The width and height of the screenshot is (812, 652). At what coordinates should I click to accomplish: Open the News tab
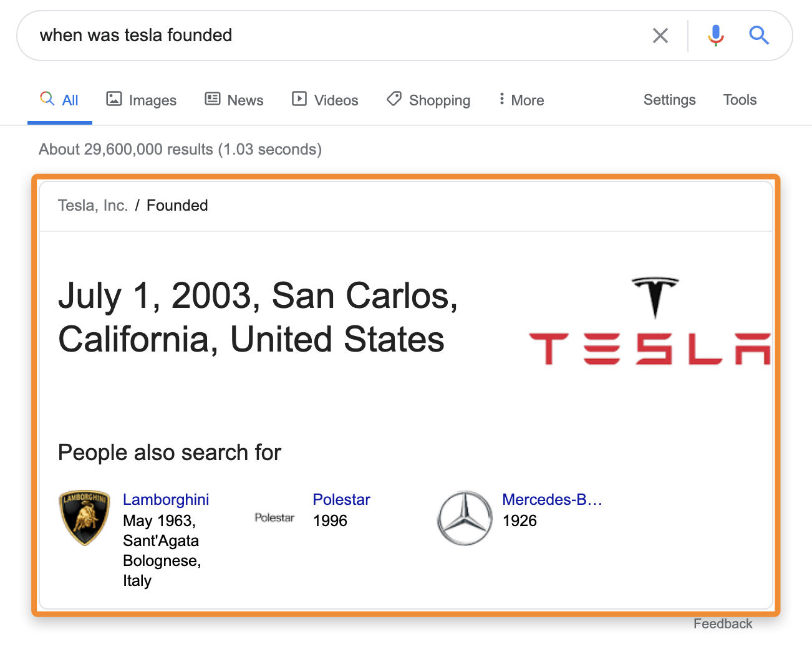click(234, 100)
